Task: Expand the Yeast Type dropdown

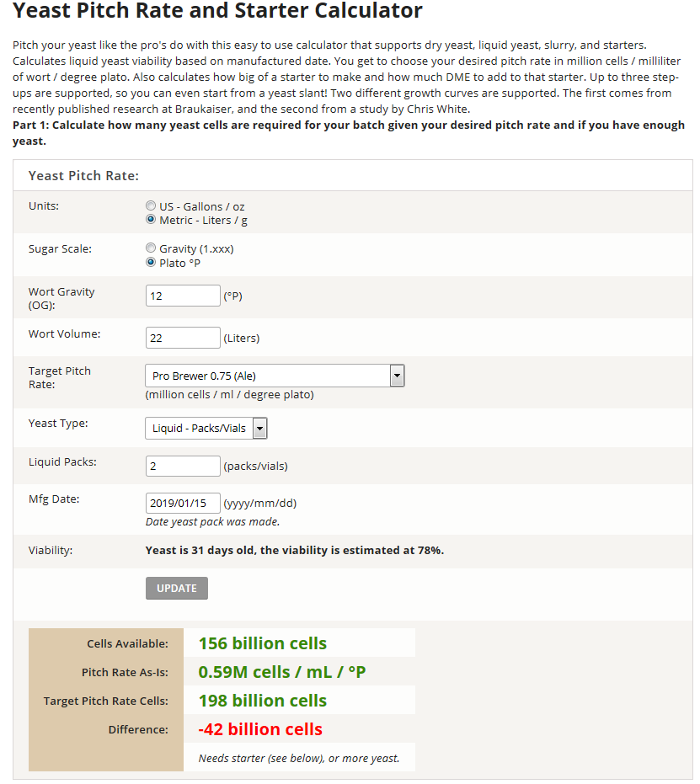Action: (206, 428)
